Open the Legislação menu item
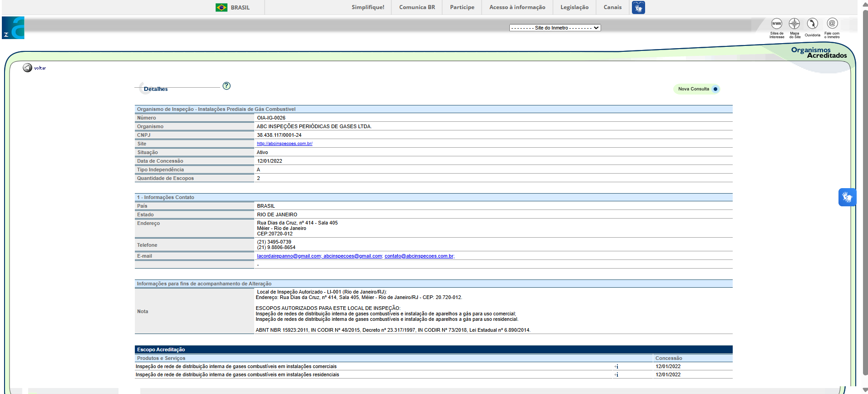 click(574, 7)
